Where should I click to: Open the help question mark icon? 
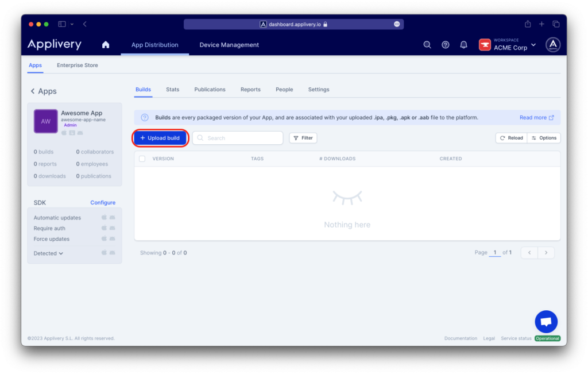[x=445, y=45]
